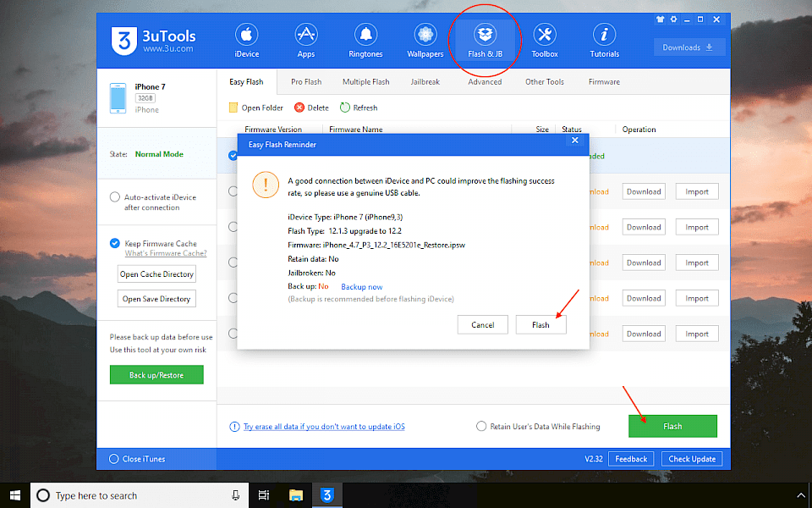This screenshot has width=812, height=508.
Task: Click the "iPhone 7" device name
Action: (x=151, y=87)
